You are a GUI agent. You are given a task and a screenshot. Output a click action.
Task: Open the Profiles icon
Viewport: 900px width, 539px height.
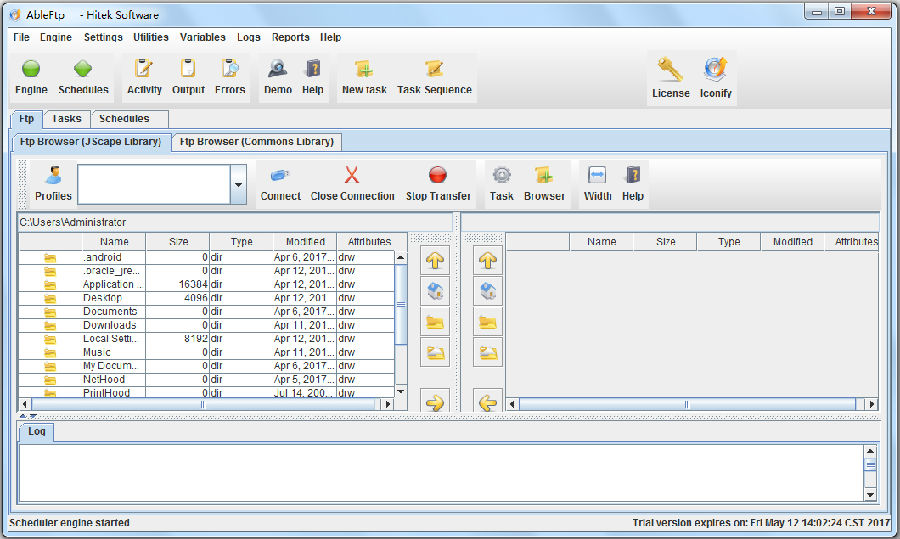point(53,175)
